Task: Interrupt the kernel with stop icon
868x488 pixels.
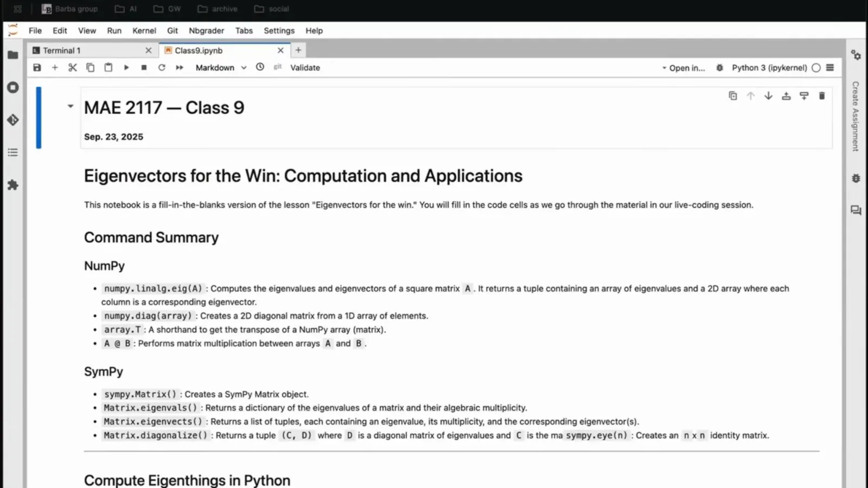Action: (144, 68)
